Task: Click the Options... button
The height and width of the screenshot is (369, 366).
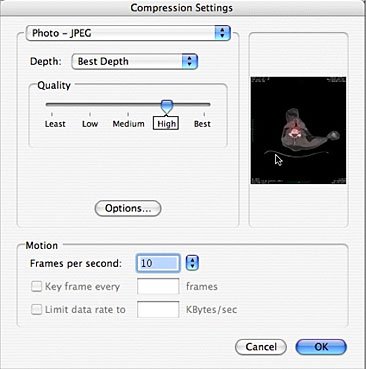Action: click(128, 209)
